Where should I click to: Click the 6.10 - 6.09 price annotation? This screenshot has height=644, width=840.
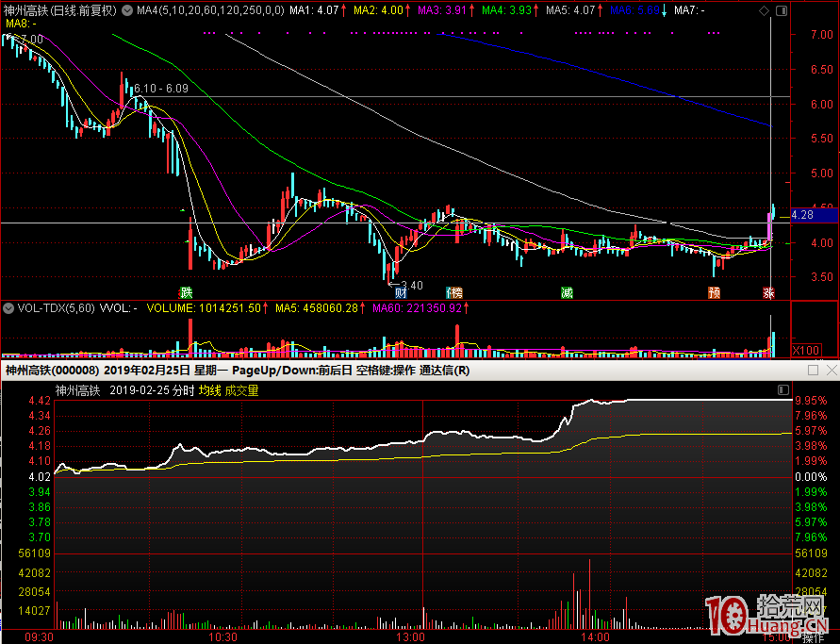coord(161,89)
